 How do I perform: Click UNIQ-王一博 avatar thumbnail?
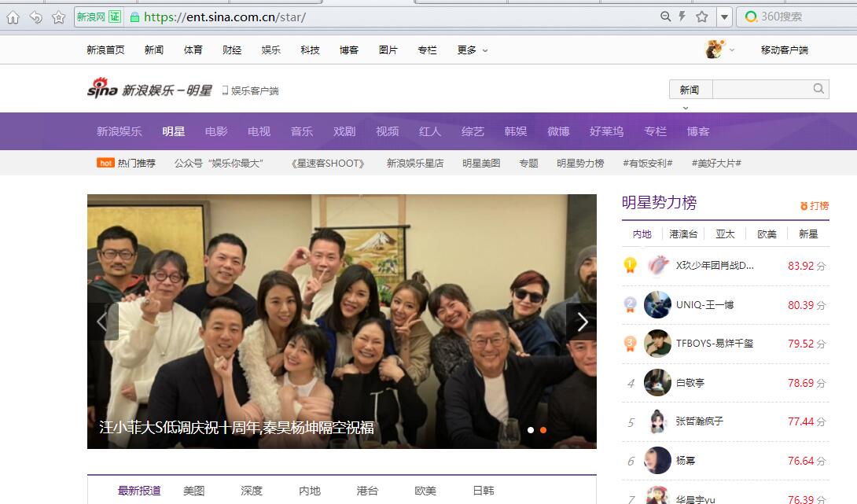(657, 305)
